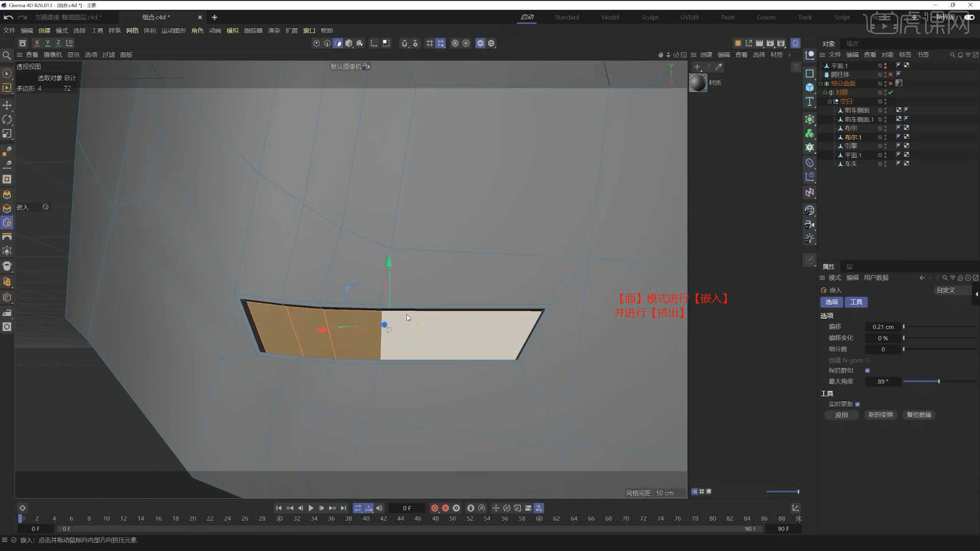
Task: Open the Object Manager hamburger menu
Action: coord(822,55)
